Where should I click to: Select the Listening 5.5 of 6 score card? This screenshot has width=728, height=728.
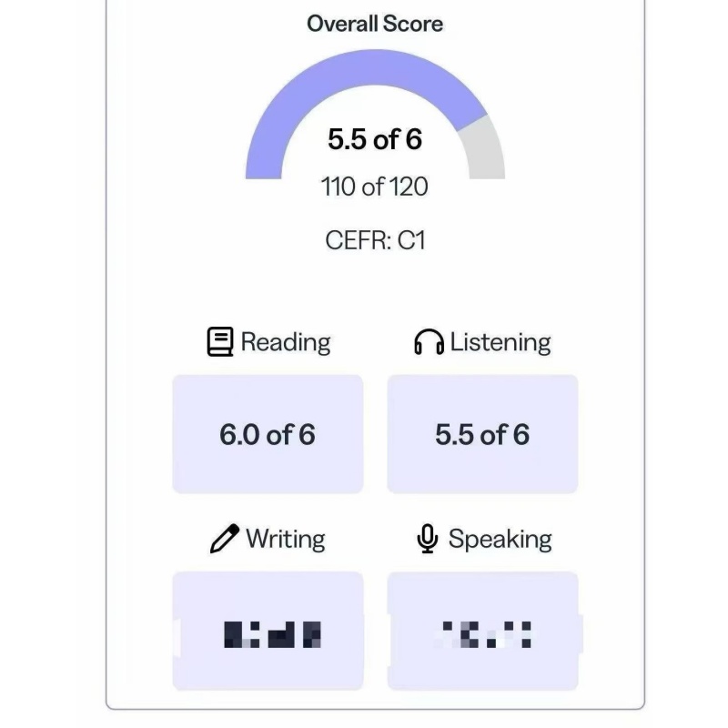(482, 434)
